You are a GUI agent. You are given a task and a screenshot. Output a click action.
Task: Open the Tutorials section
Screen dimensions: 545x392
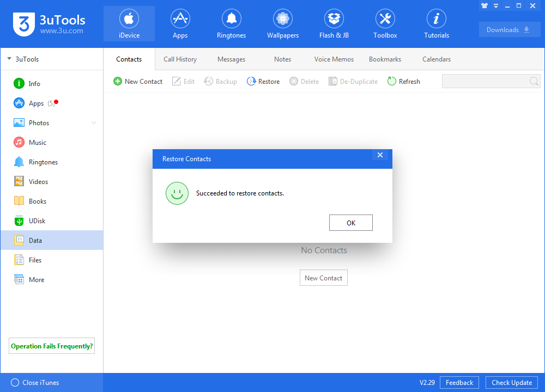[437, 23]
